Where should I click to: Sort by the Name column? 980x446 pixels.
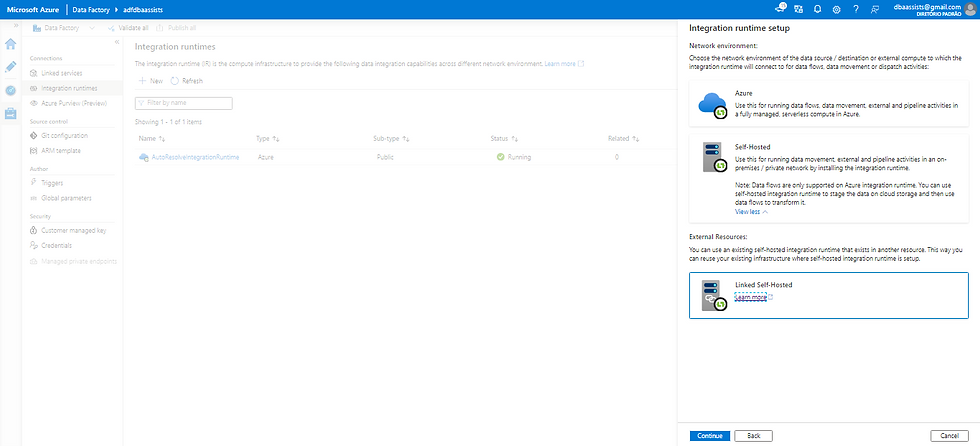pos(152,139)
